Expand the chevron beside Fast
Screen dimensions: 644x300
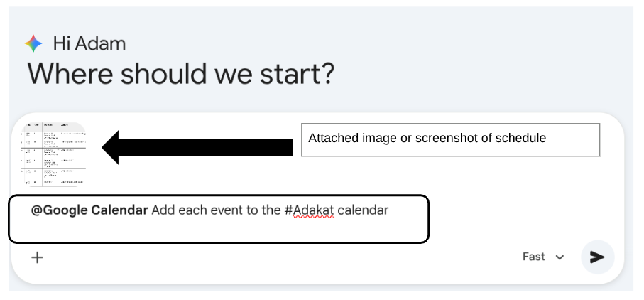pyautogui.click(x=560, y=257)
